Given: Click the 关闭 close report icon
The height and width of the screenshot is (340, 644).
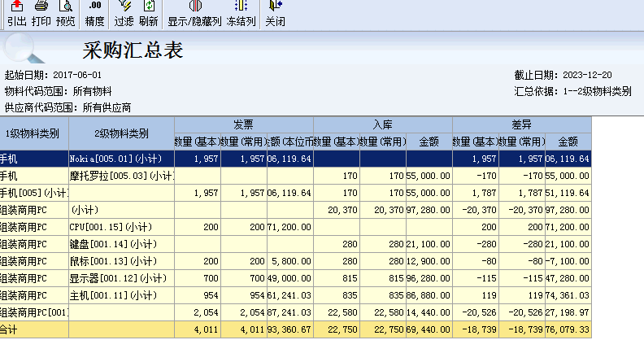Looking at the screenshot, I should tap(275, 14).
